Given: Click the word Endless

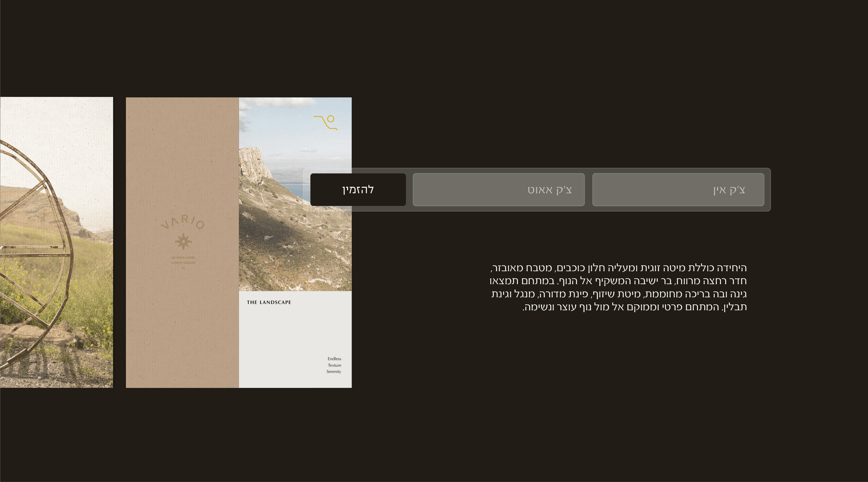Looking at the screenshot, I should coord(334,359).
